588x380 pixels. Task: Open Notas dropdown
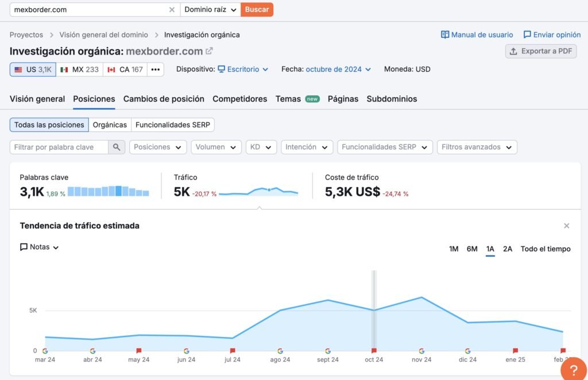coord(40,247)
